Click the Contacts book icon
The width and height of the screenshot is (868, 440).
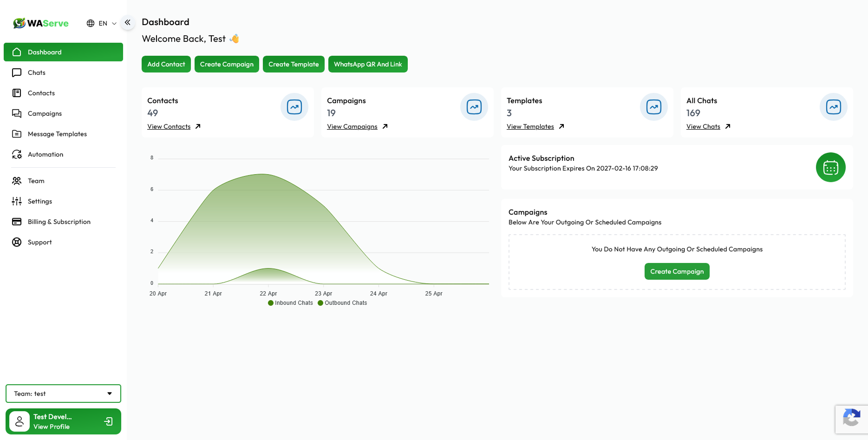coord(17,93)
